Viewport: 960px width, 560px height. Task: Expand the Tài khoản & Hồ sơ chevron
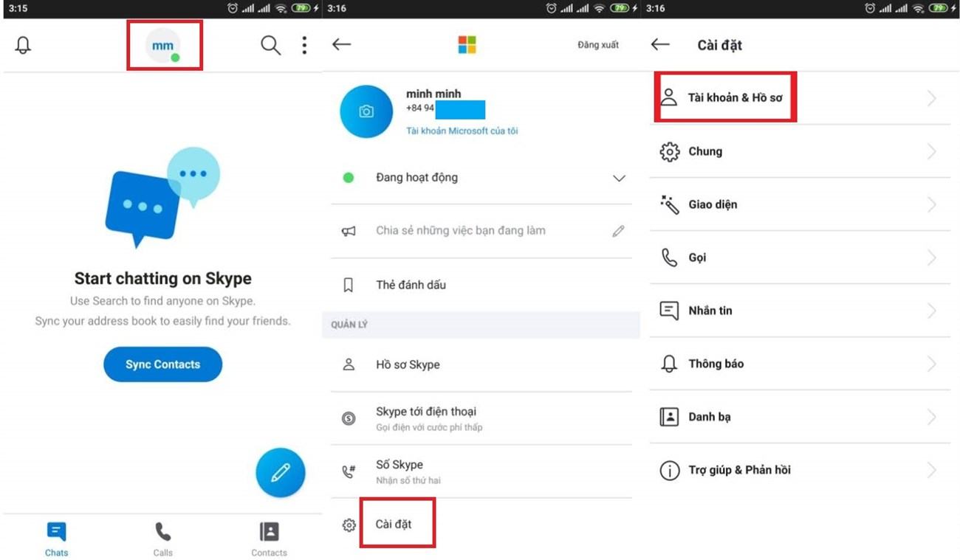point(932,98)
